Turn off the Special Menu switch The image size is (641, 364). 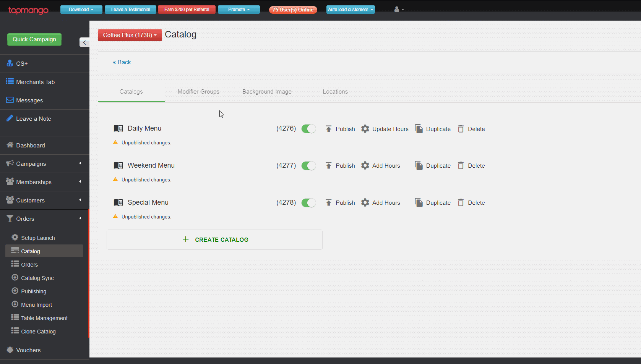click(308, 202)
